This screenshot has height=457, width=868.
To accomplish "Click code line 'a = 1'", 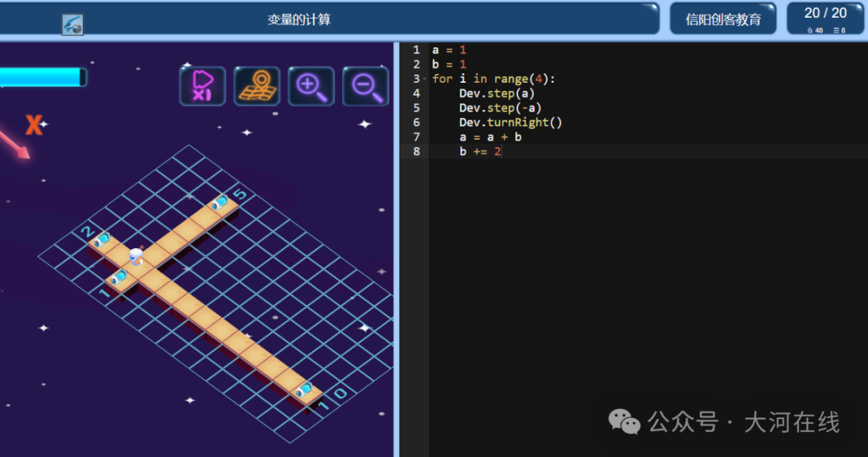I will coord(449,50).
